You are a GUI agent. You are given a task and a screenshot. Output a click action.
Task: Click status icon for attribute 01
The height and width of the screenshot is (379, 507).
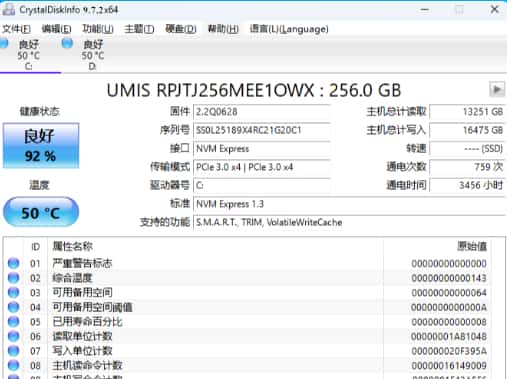click(14, 263)
